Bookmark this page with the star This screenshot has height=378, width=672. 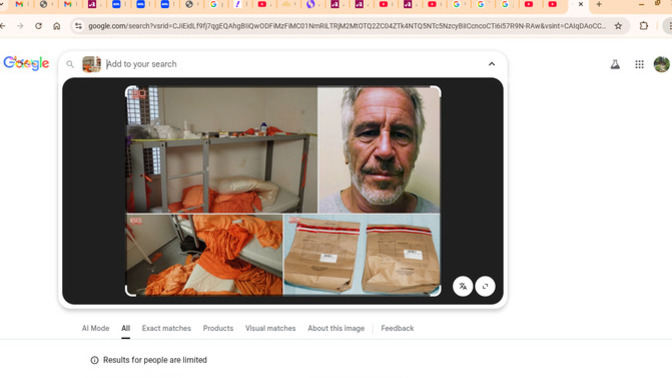618,26
